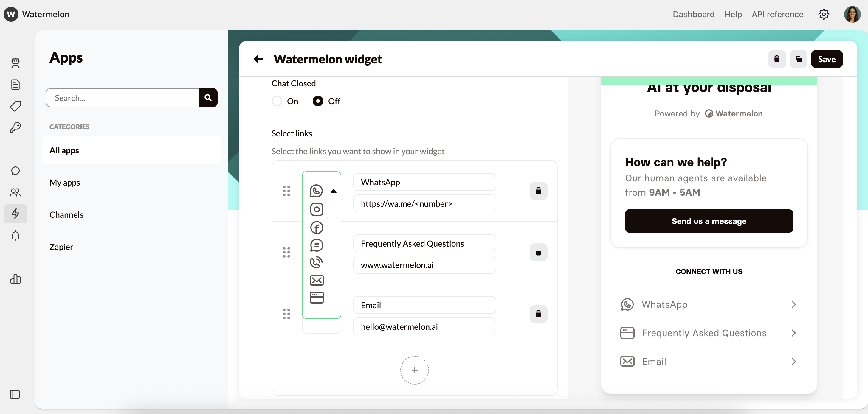The width and height of the screenshot is (868, 414).
Task: Select the Instagram icon in the icon picker
Action: point(316,209)
